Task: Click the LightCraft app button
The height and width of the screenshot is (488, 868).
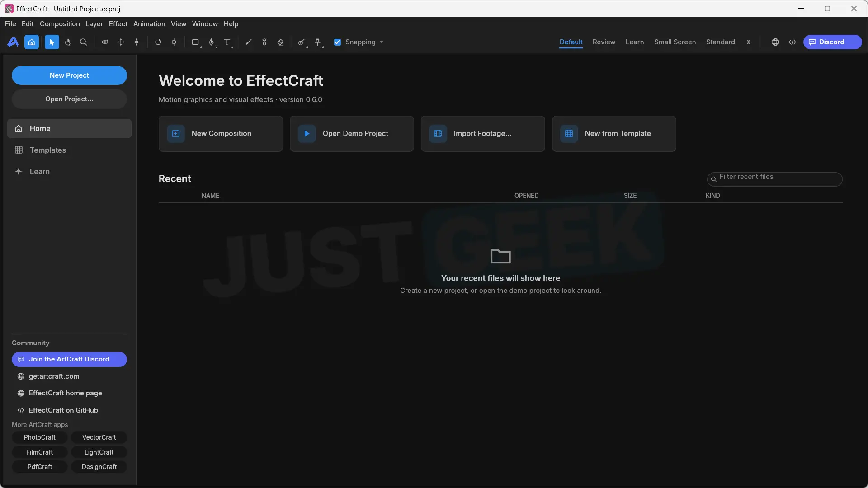Action: click(x=99, y=452)
